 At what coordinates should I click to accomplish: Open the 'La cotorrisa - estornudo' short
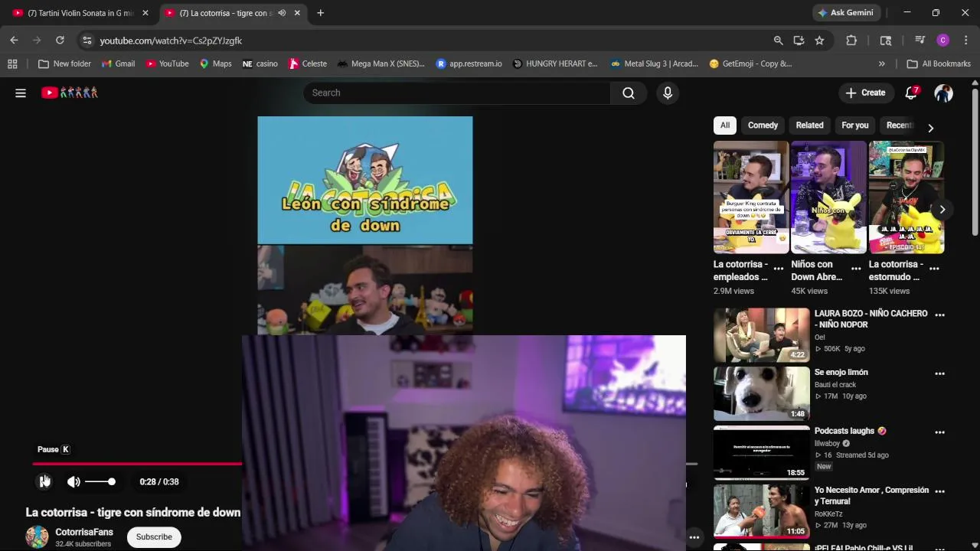[906, 197]
